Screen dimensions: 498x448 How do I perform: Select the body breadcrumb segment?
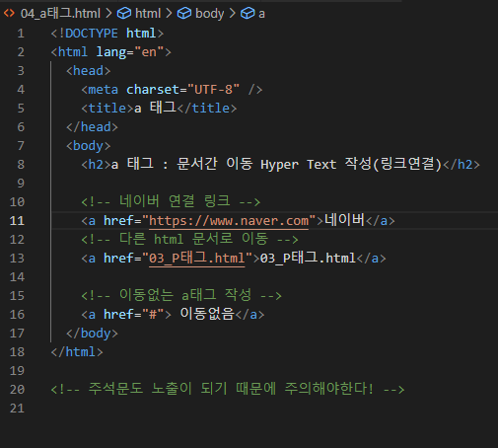click(x=209, y=14)
